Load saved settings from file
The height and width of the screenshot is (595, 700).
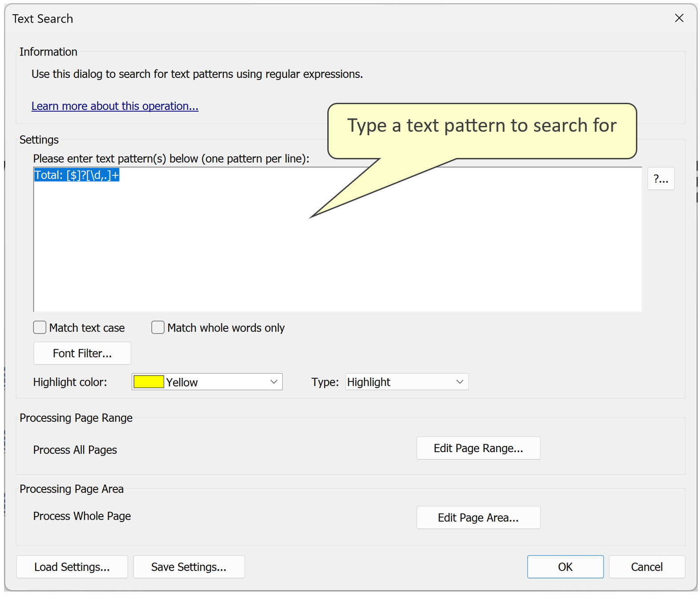(72, 567)
